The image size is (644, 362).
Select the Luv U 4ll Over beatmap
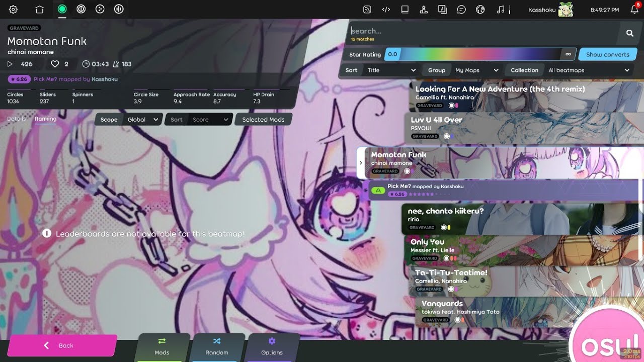(525, 128)
